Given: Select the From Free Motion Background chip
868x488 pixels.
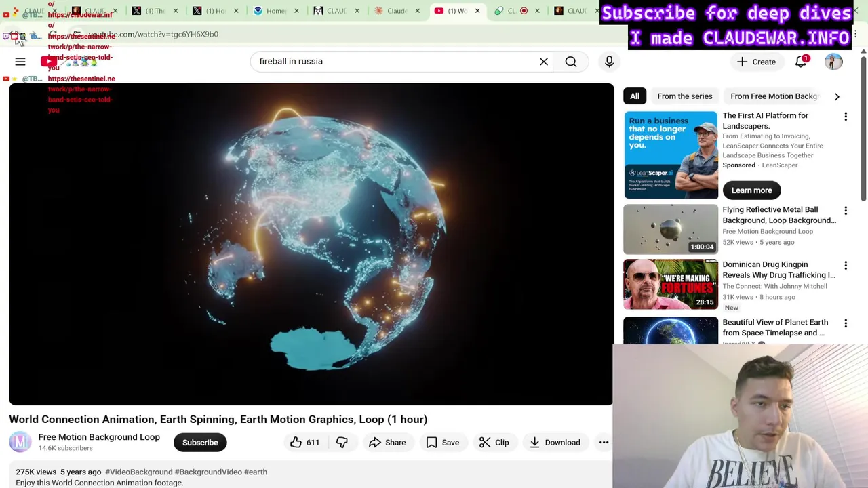Looking at the screenshot, I should click(774, 96).
